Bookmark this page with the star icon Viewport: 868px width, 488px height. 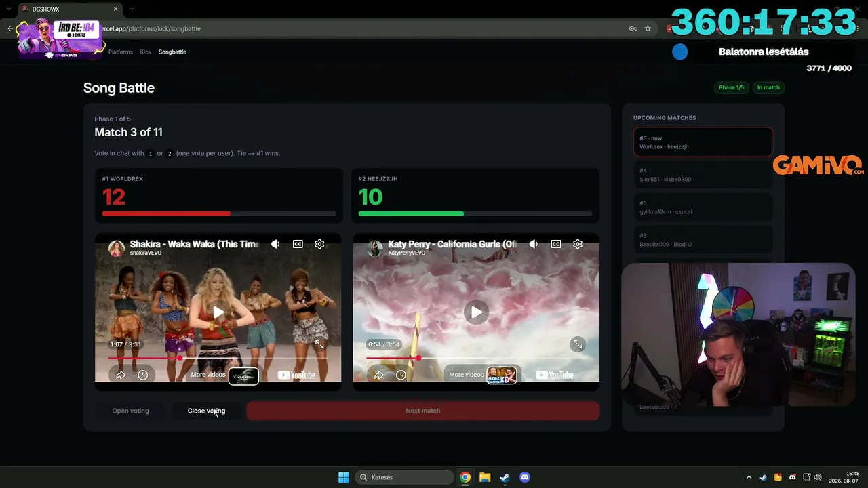click(648, 28)
